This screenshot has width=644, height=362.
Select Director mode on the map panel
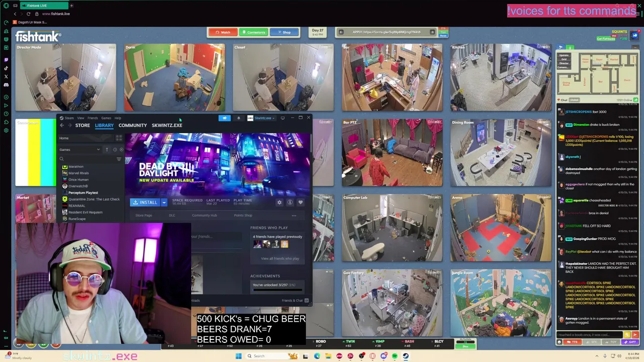[563, 63]
